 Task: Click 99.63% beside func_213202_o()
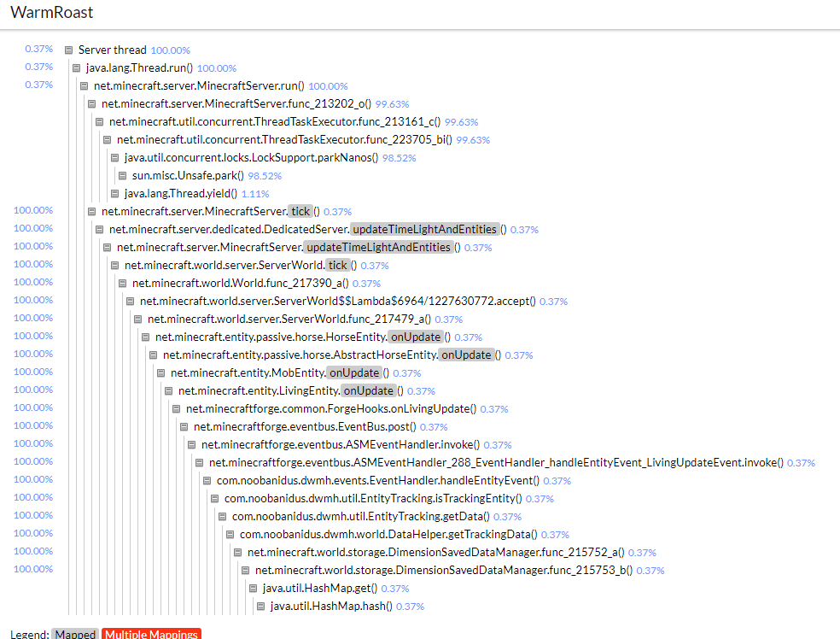point(392,104)
